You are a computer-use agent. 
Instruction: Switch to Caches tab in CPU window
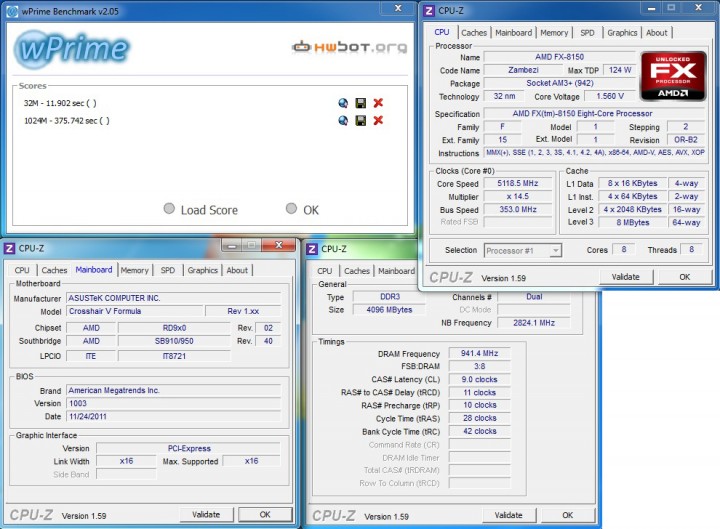pyautogui.click(x=474, y=33)
